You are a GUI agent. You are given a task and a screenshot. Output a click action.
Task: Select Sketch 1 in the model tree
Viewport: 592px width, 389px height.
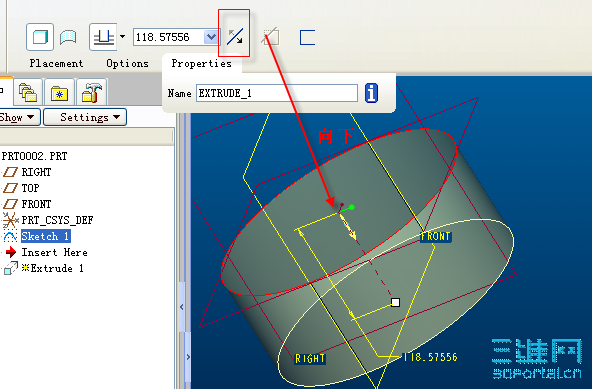click(x=45, y=236)
